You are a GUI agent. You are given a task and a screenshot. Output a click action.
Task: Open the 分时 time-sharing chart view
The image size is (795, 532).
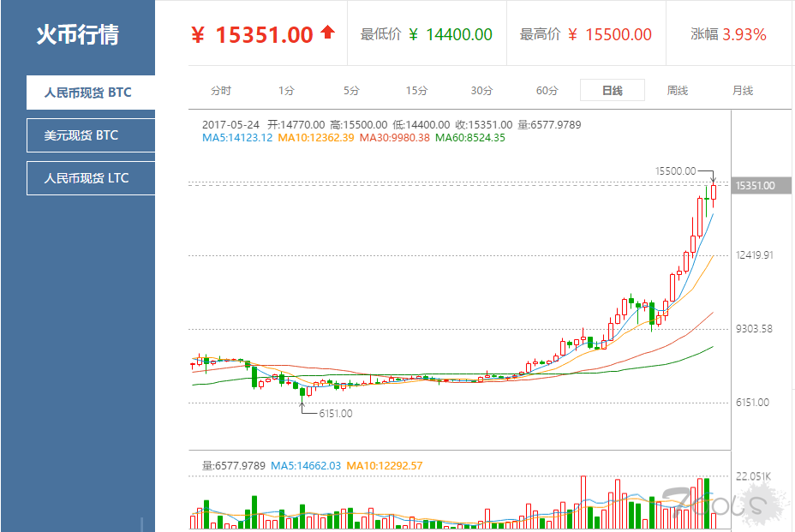pyautogui.click(x=219, y=89)
